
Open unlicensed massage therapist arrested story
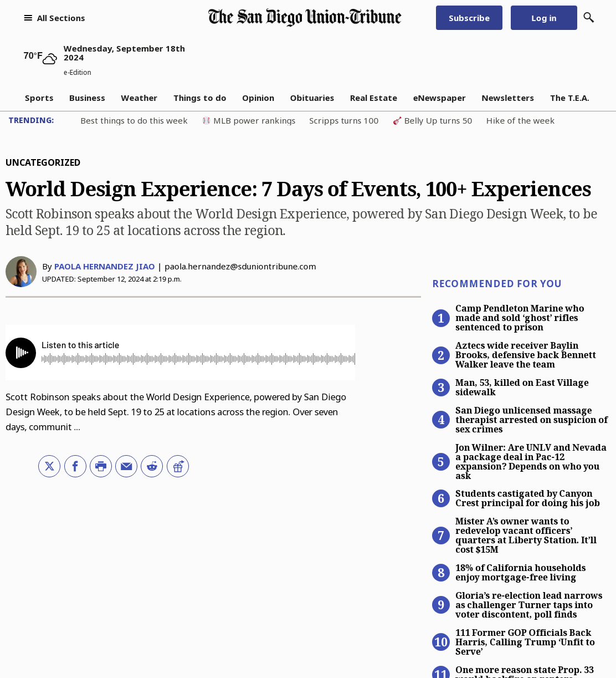(x=531, y=420)
